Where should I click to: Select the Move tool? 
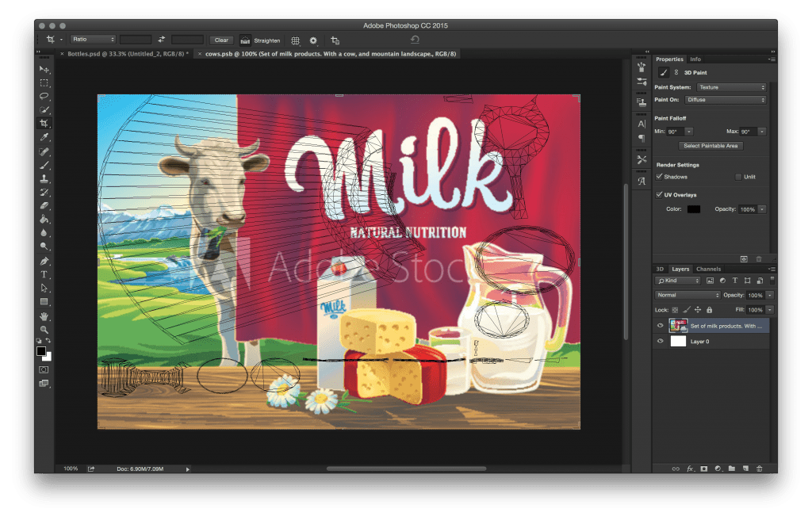[44, 70]
